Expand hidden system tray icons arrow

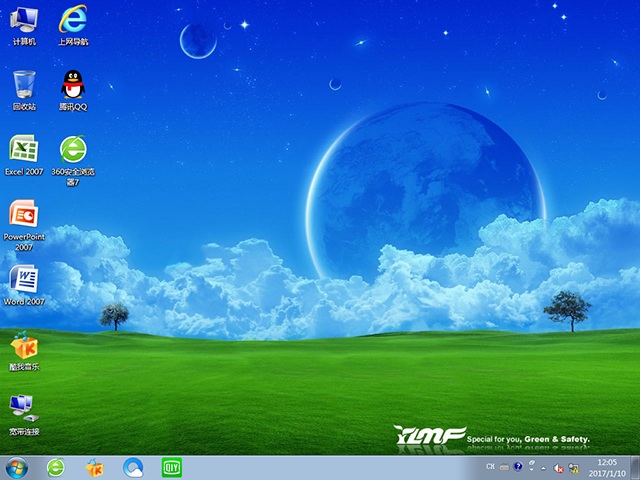coord(544,467)
